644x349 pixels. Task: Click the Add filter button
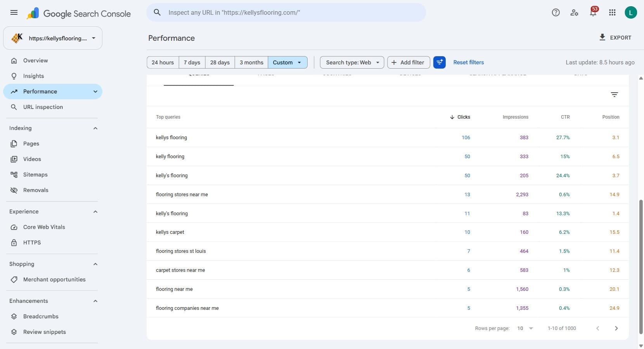[x=409, y=62]
